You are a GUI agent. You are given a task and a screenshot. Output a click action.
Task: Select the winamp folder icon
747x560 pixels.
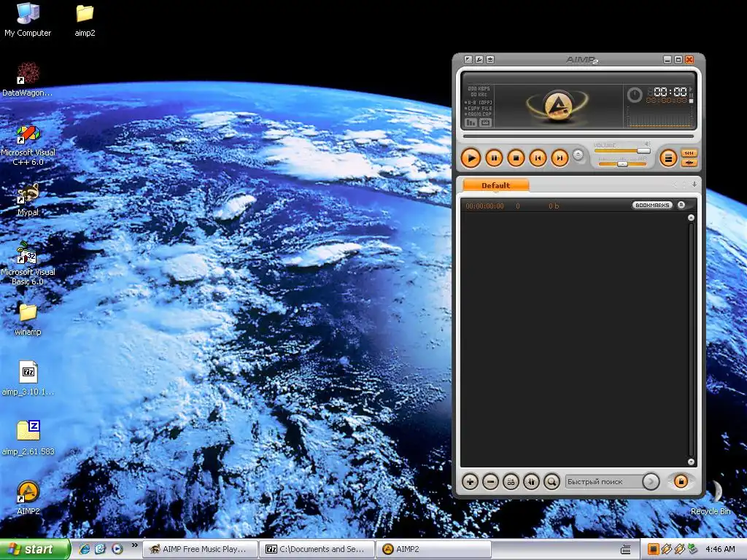tap(28, 319)
